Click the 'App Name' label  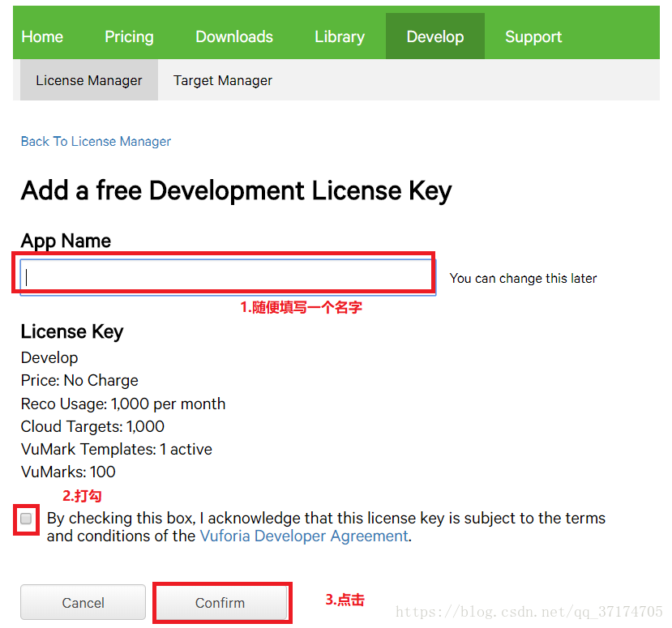pos(66,241)
